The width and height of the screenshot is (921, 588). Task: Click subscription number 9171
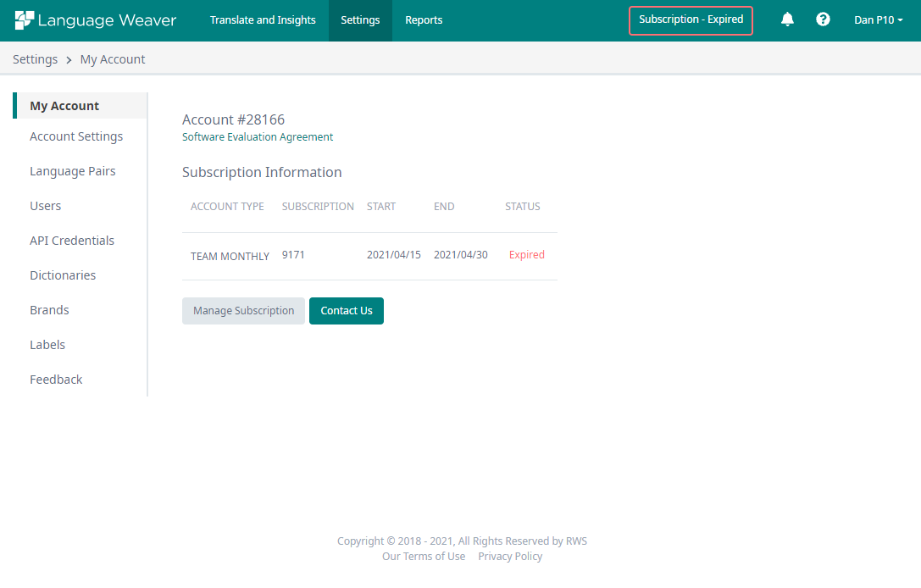coord(293,254)
